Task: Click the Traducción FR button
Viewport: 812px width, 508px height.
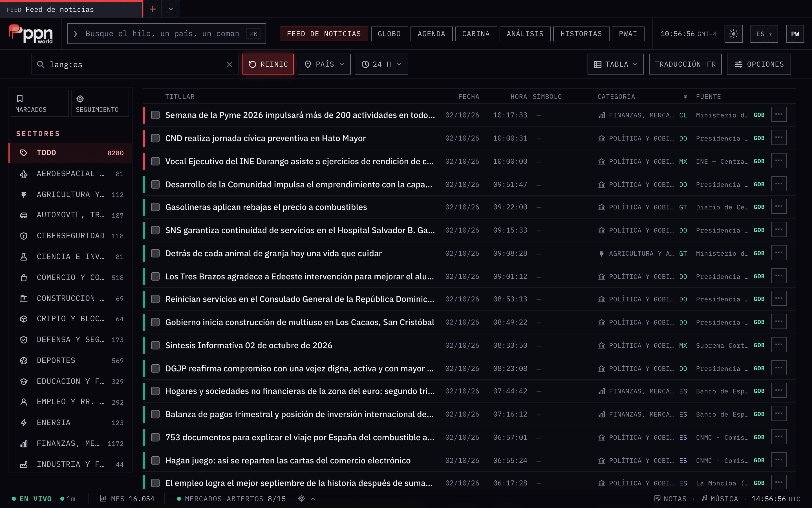Action: pyautogui.click(x=685, y=64)
